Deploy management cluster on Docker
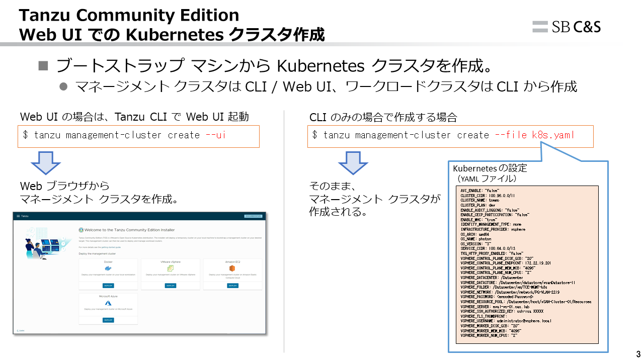 click(108, 286)
